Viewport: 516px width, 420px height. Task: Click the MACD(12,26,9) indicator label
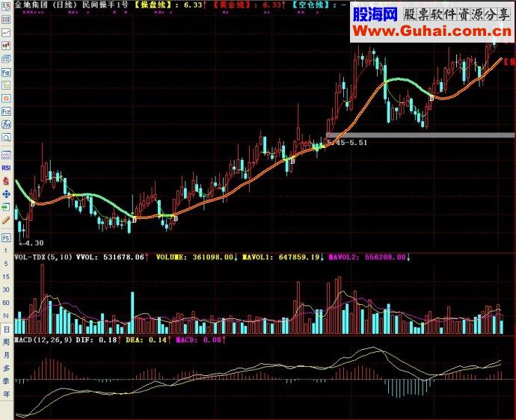click(x=43, y=340)
